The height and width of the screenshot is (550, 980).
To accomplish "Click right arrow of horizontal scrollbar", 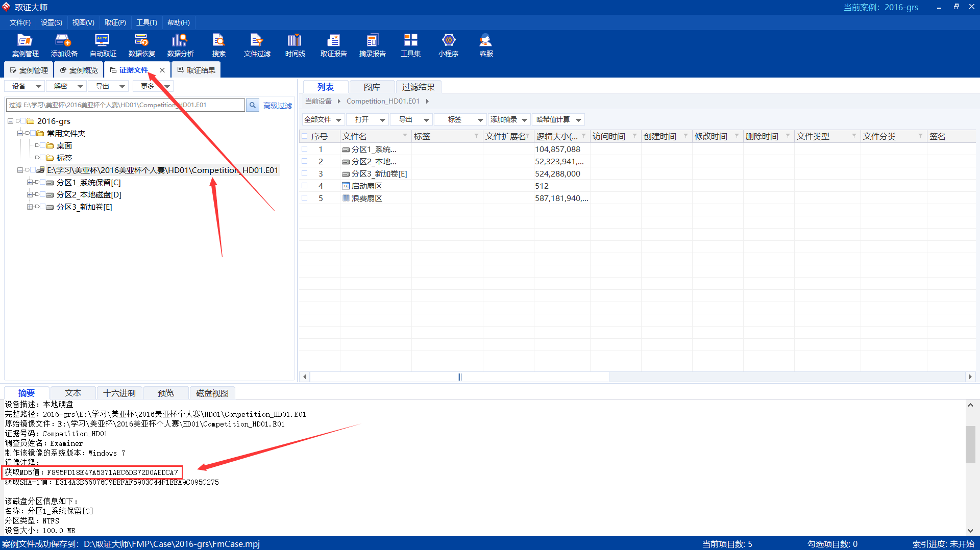I will point(970,377).
